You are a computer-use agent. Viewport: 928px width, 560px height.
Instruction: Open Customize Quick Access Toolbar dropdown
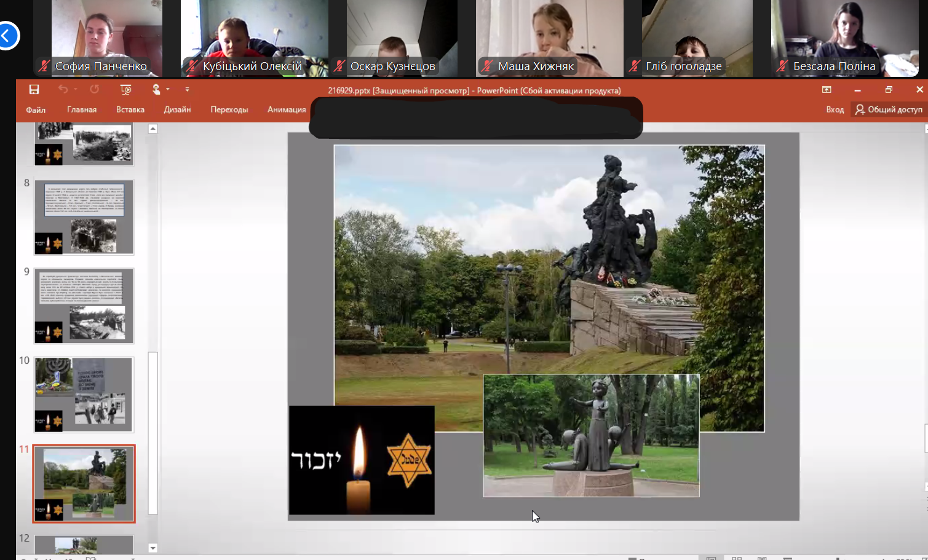pos(187,90)
